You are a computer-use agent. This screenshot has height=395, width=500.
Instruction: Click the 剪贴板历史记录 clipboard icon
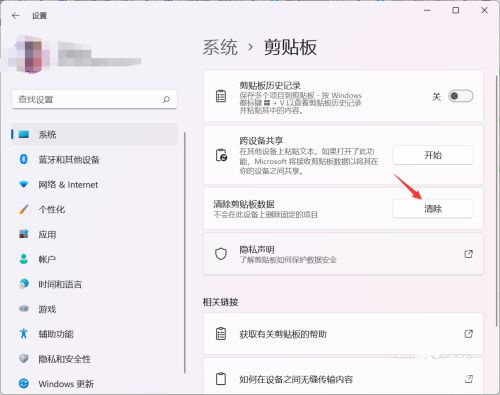pos(221,96)
